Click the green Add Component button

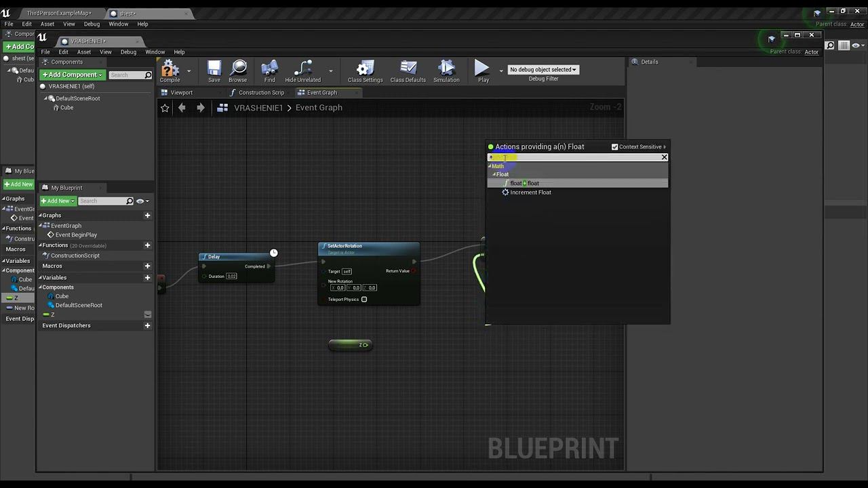[x=72, y=75]
